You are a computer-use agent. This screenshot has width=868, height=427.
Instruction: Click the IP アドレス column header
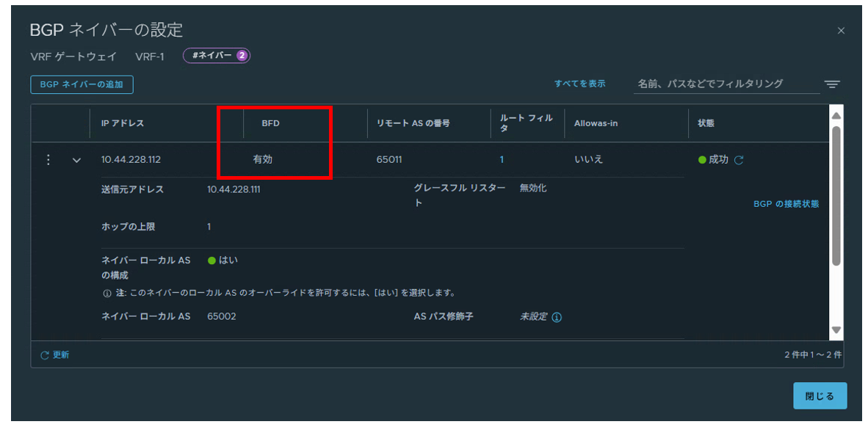(x=123, y=123)
